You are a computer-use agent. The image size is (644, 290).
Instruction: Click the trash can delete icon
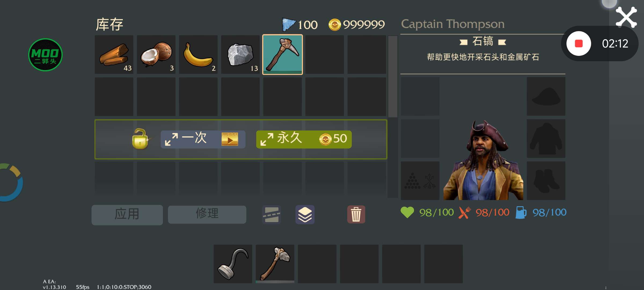coord(356,214)
